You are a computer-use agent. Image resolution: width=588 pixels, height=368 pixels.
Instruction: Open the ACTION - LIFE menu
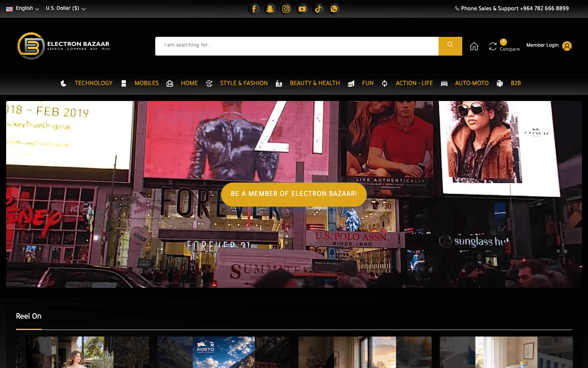point(414,83)
